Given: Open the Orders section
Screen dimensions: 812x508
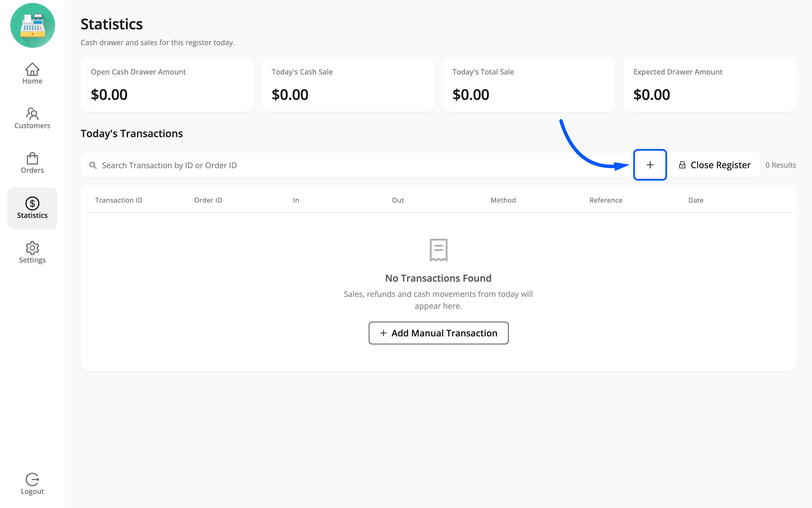Looking at the screenshot, I should coord(32,163).
